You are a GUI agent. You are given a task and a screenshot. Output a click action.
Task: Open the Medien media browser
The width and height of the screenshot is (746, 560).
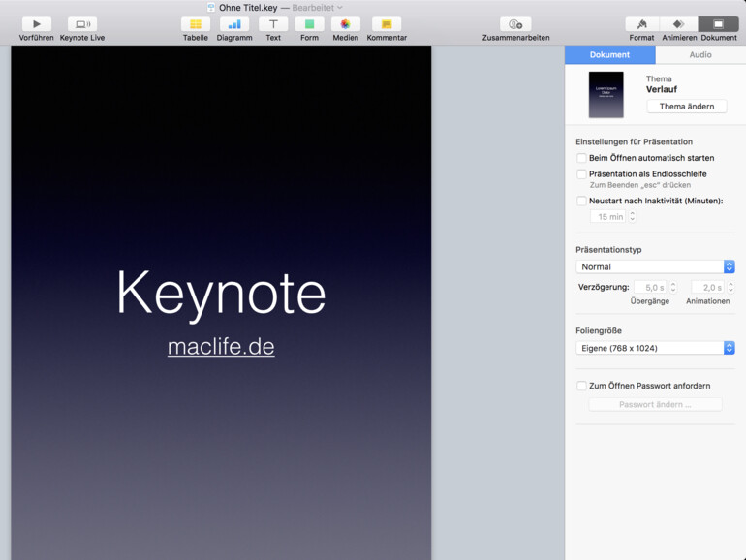click(345, 24)
